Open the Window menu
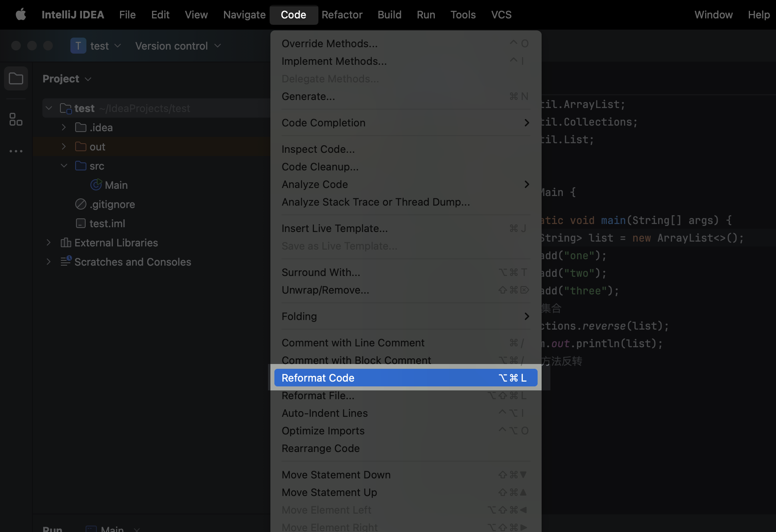This screenshot has width=776, height=532. (x=713, y=15)
